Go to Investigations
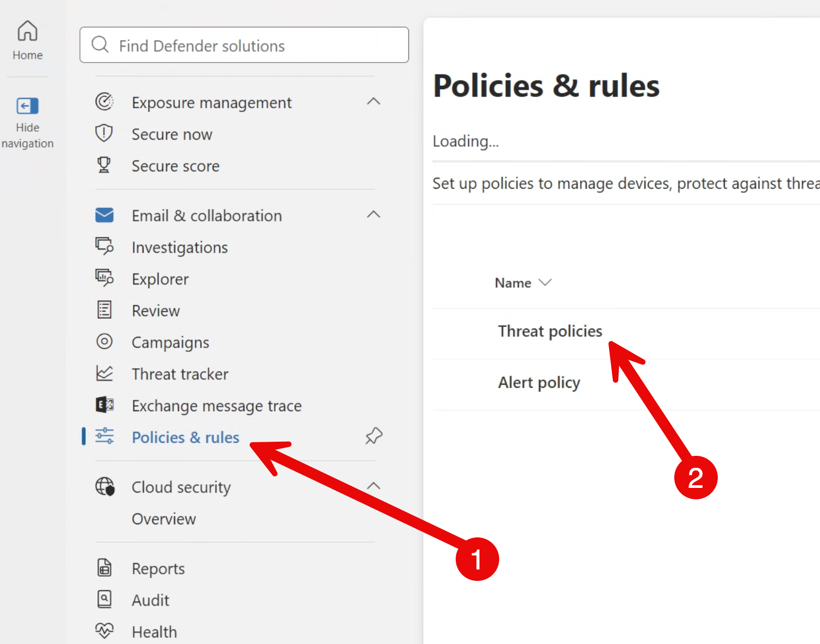 (180, 247)
